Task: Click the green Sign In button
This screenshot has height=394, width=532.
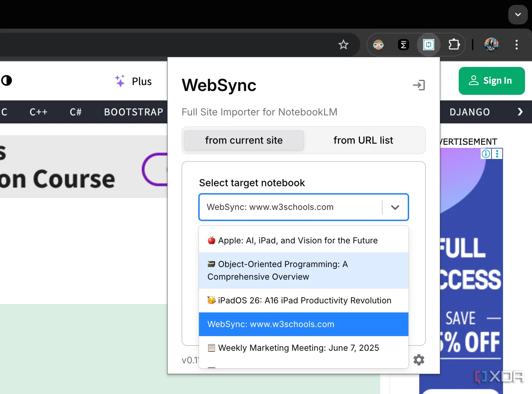Action: pyautogui.click(x=492, y=81)
